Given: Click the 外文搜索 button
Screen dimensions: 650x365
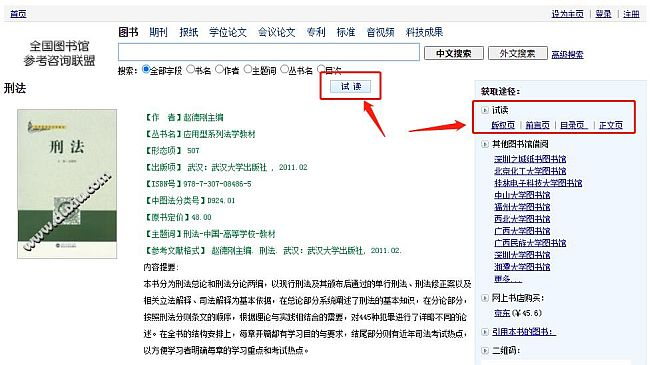Looking at the screenshot, I should click(517, 53).
